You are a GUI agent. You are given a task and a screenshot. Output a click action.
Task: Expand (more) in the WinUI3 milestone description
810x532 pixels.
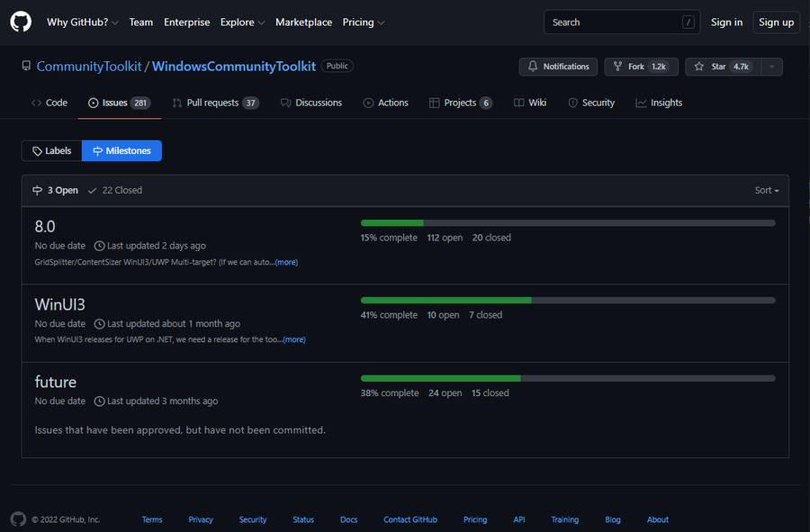pyautogui.click(x=294, y=340)
